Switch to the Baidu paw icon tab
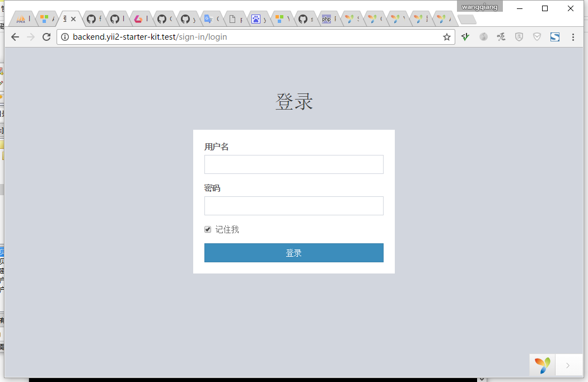 pos(258,18)
